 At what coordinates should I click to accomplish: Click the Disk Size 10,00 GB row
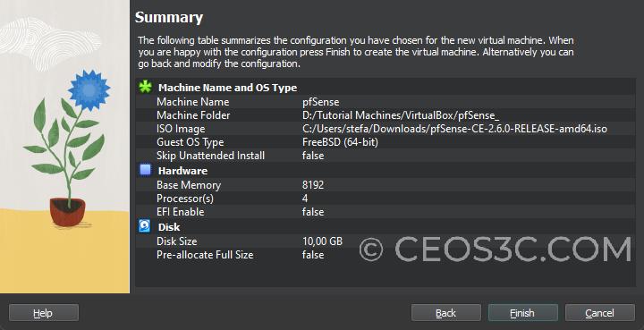[x=386, y=241]
